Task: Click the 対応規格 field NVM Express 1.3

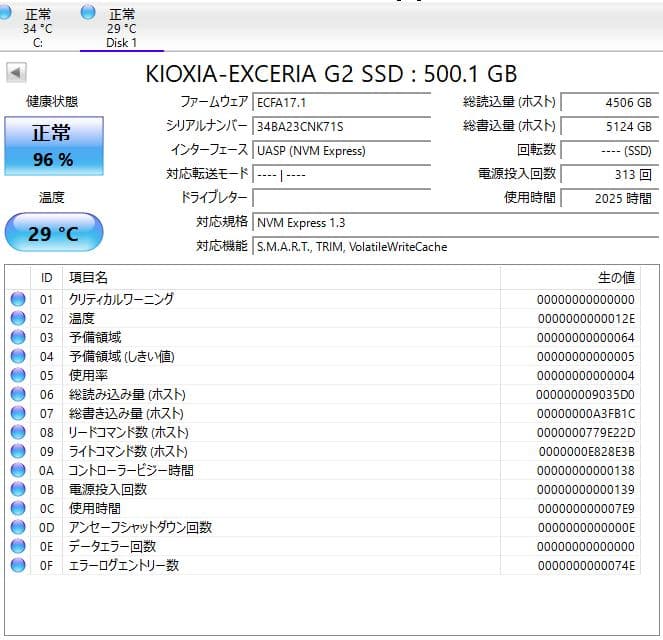Action: point(455,223)
